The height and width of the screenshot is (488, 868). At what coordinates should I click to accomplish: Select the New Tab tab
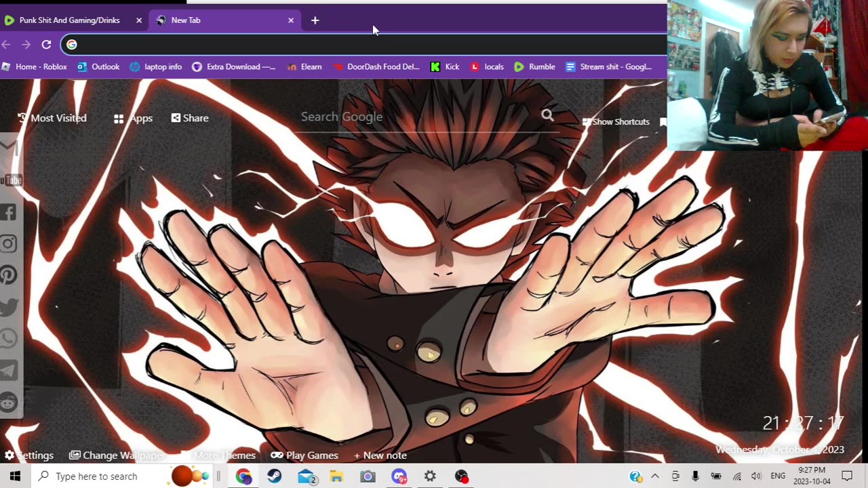click(225, 20)
